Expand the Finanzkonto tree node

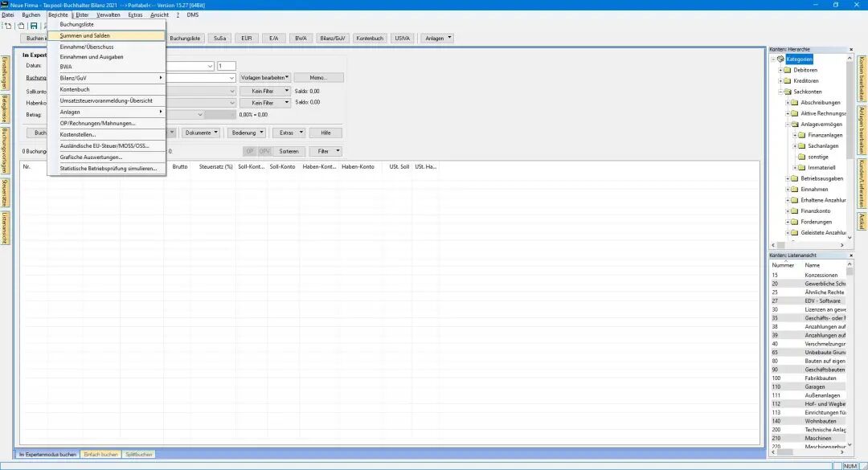[788, 211]
